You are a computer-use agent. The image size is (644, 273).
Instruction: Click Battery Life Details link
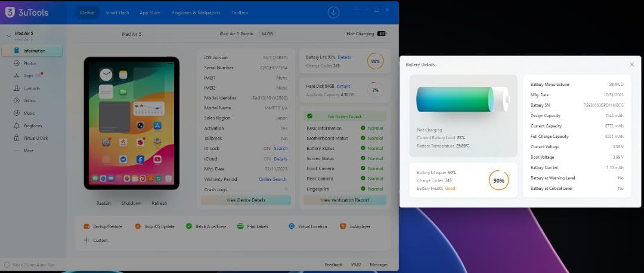[344, 58]
